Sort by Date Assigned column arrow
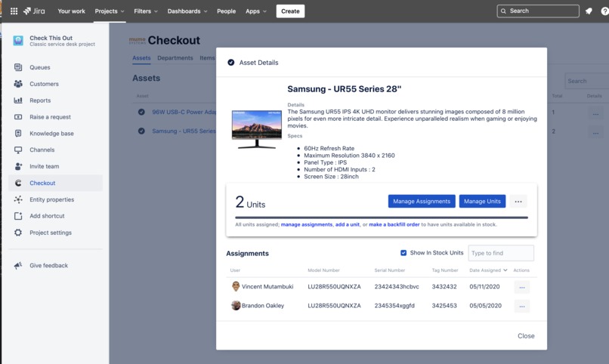Viewport: 609px width, 364px height. coord(505,270)
